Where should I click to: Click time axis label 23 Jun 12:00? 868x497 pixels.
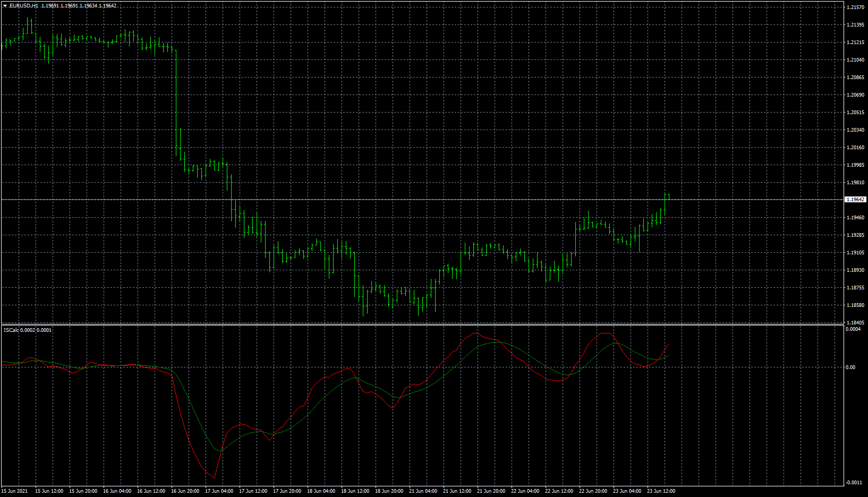[661, 491]
